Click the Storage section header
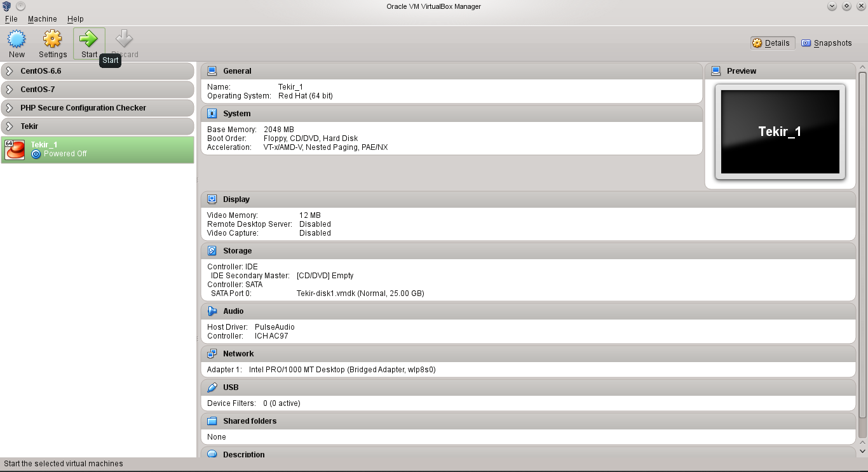This screenshot has width=868, height=472. [529, 251]
